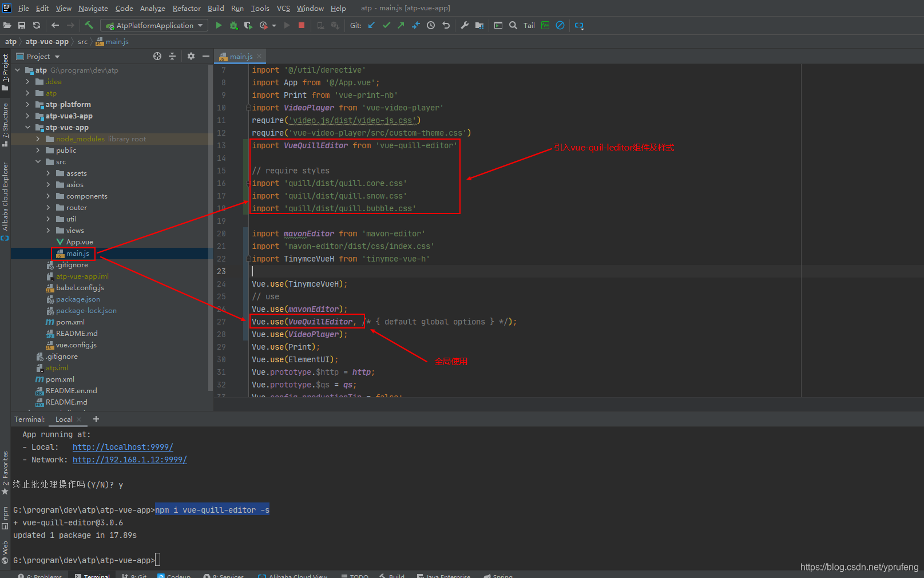Open the localhost:9999 link in terminal
The image size is (924, 578).
point(122,447)
